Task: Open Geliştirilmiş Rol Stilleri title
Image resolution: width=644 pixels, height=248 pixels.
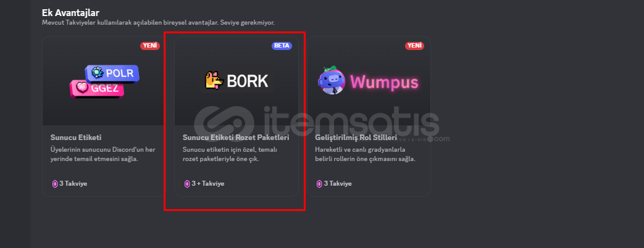Action: 356,137
